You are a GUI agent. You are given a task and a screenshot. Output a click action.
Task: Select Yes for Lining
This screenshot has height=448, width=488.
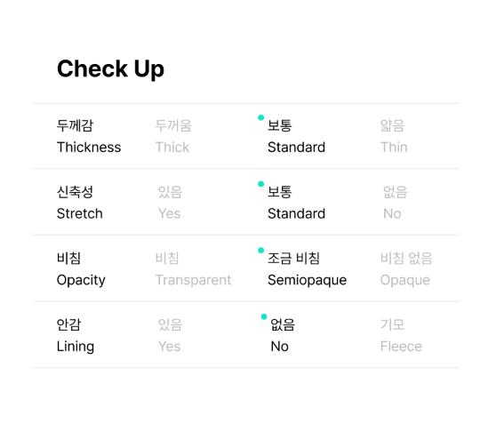click(x=170, y=335)
